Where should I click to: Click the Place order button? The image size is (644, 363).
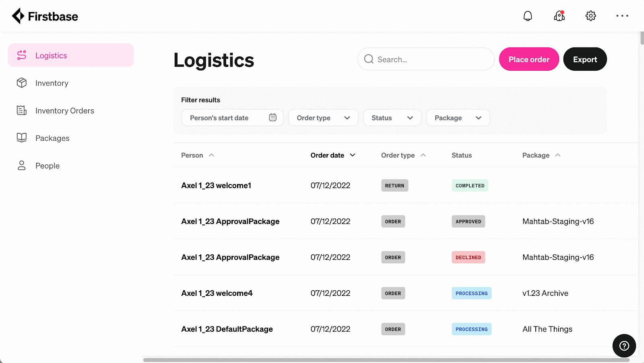point(529,59)
